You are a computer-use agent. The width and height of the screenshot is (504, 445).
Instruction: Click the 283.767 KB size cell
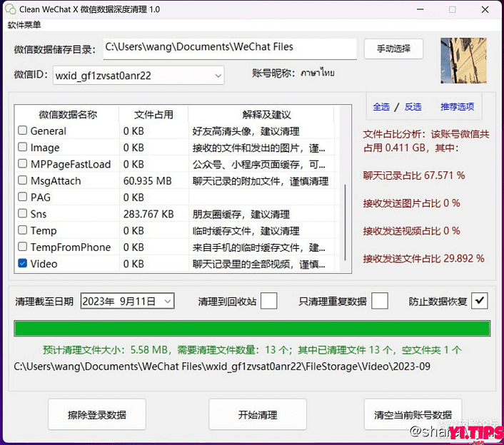coord(148,214)
